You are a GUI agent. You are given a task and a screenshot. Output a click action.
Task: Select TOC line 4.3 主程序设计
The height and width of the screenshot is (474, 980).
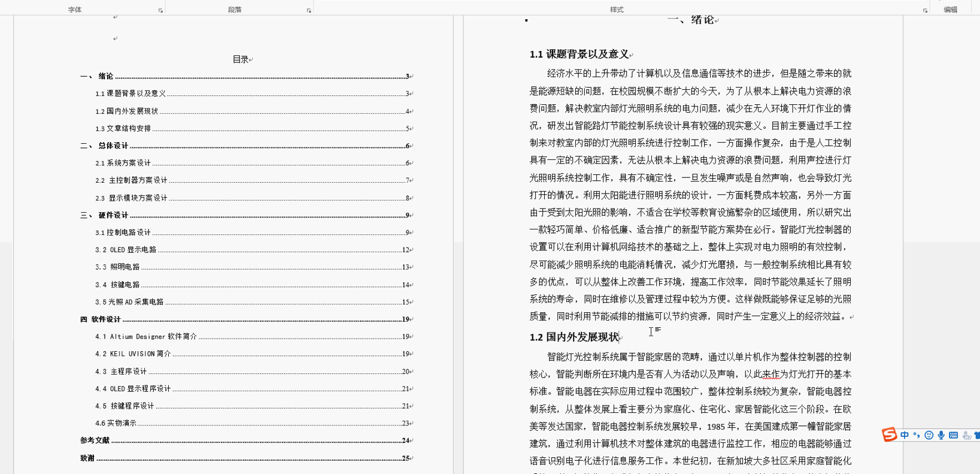(x=254, y=372)
